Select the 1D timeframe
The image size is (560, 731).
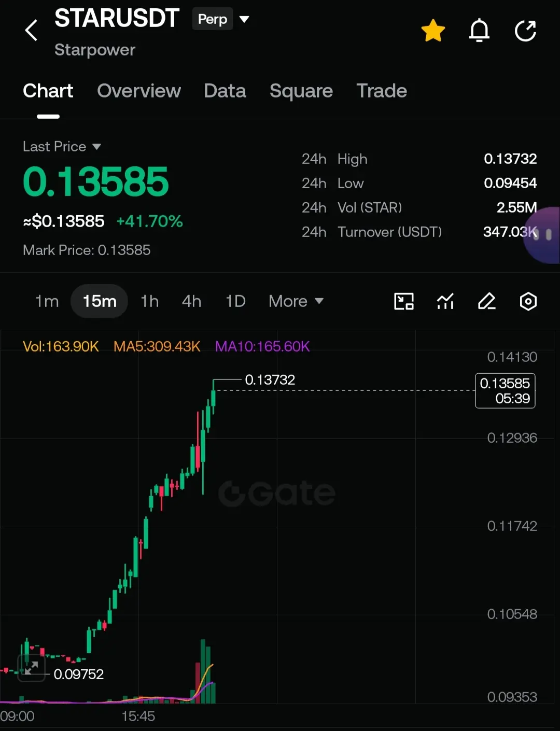[x=235, y=301]
